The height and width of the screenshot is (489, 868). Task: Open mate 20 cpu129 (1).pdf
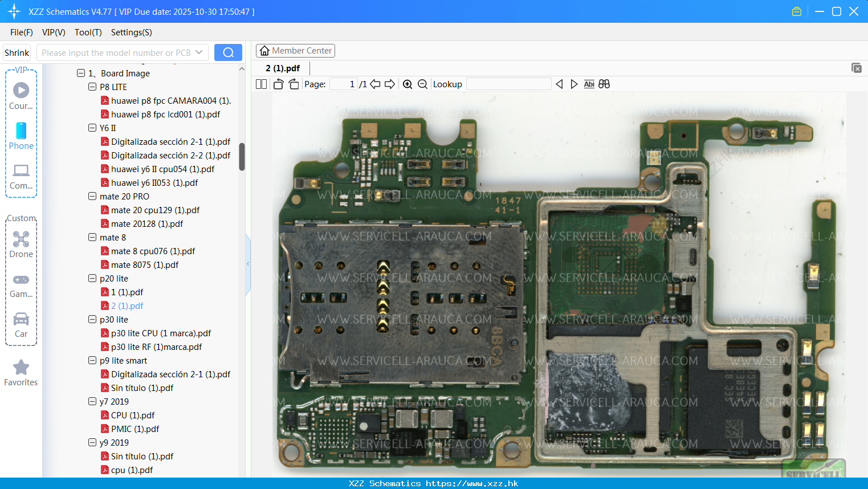point(155,210)
